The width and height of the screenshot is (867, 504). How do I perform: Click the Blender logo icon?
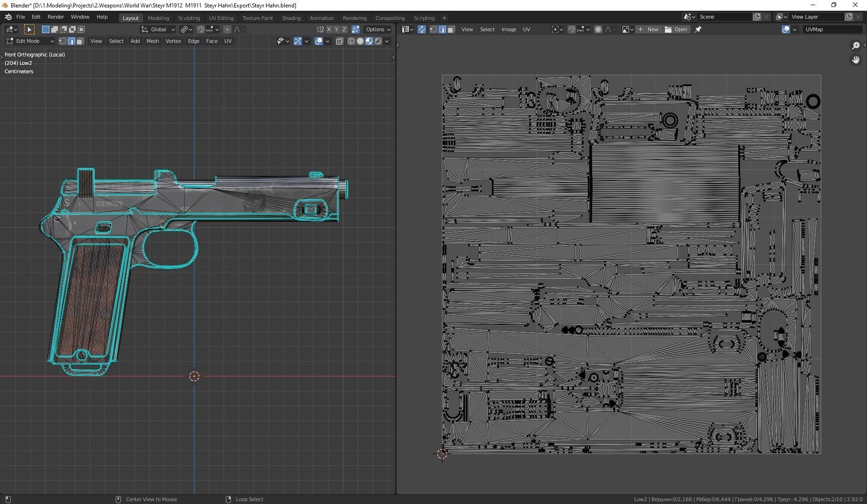point(8,17)
